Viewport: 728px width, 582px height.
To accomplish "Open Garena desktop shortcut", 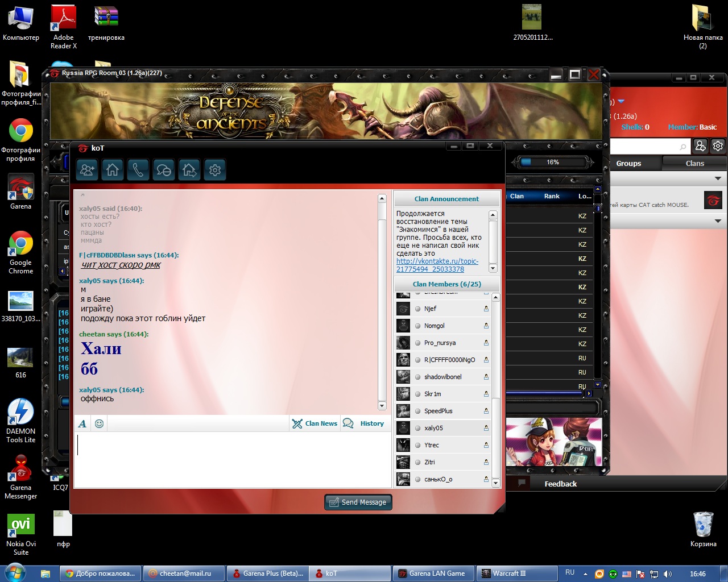I will click(x=20, y=192).
